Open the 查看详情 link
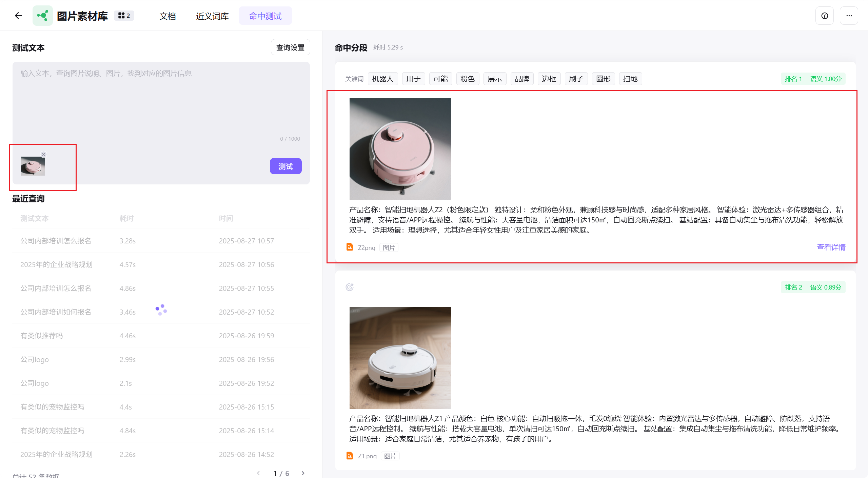This screenshot has height=478, width=868. coord(831,247)
